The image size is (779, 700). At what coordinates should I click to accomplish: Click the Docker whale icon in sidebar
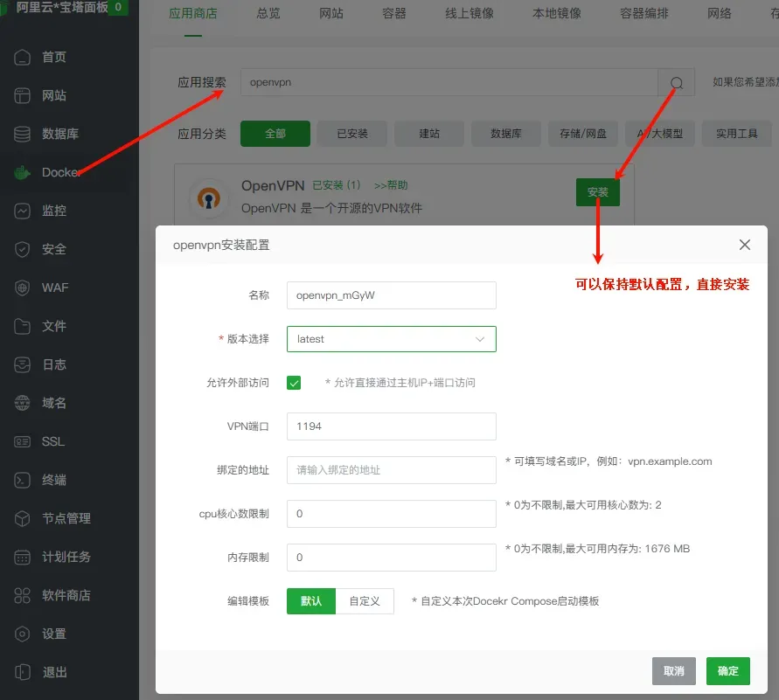point(23,172)
